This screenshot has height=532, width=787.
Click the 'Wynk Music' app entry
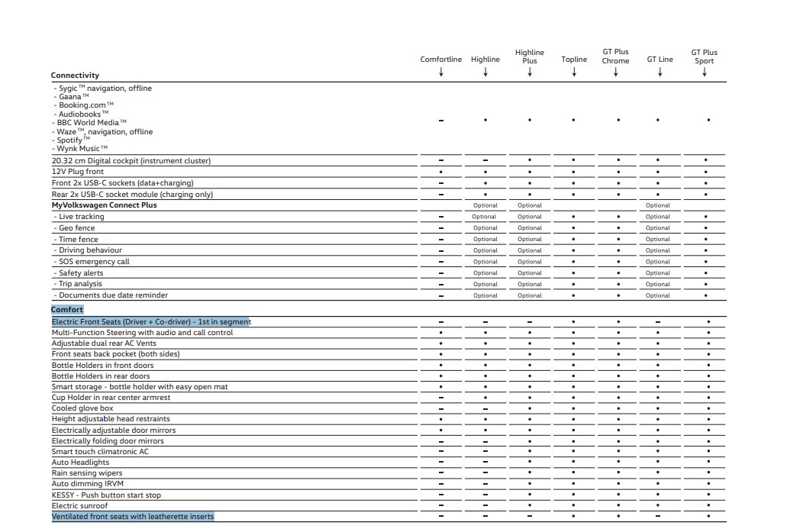tap(80, 149)
